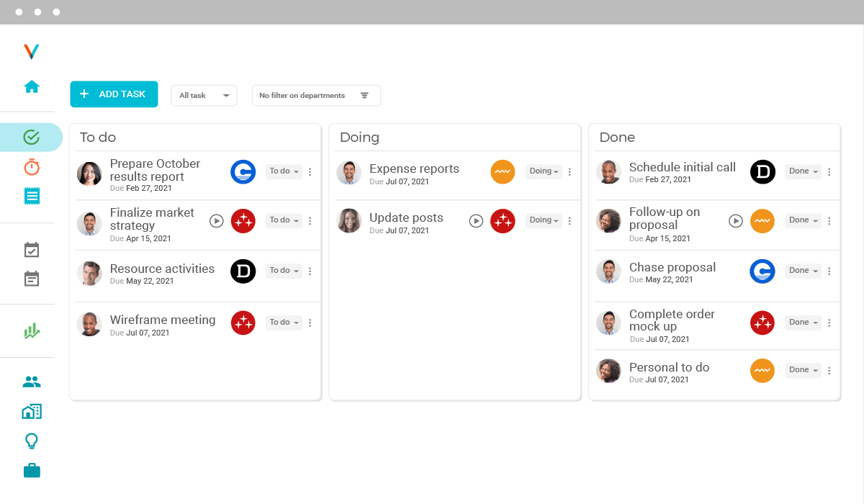Change status of Wireframe meeting via To do dropdown
The width and height of the screenshot is (864, 504).
coord(283,322)
